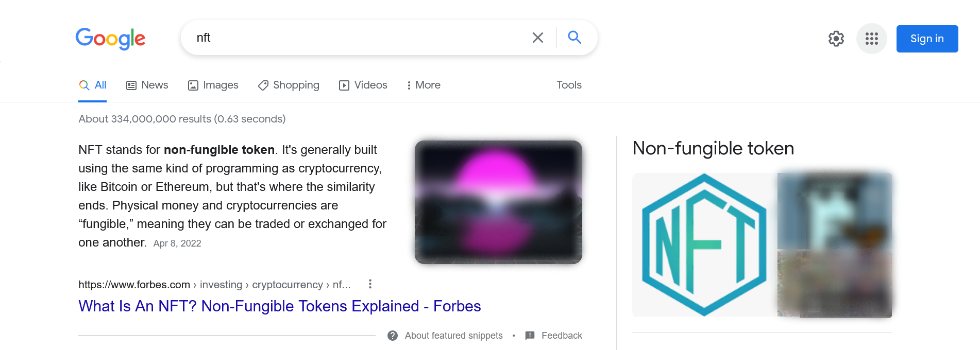Viewport: 980px width, 350px height.
Task: Open search settings via gear icon
Action: point(836,39)
